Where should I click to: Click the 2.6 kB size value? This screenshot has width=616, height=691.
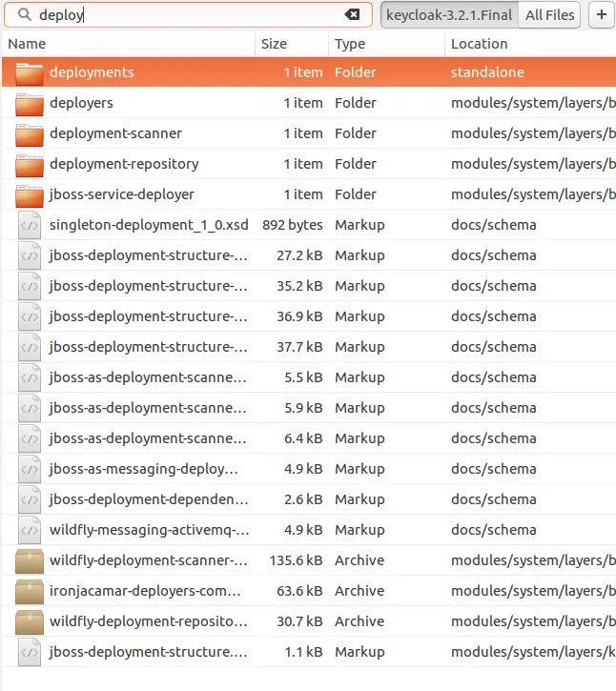coord(303,499)
